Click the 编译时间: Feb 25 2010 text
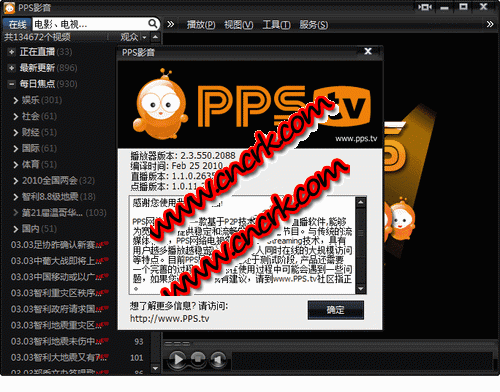The height and width of the screenshot is (392, 500). pos(176,166)
